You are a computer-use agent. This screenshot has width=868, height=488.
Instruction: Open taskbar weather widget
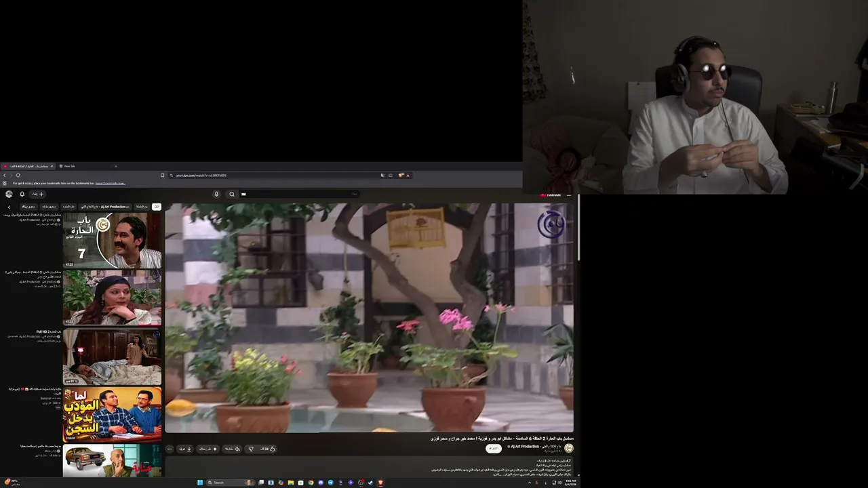[12, 483]
